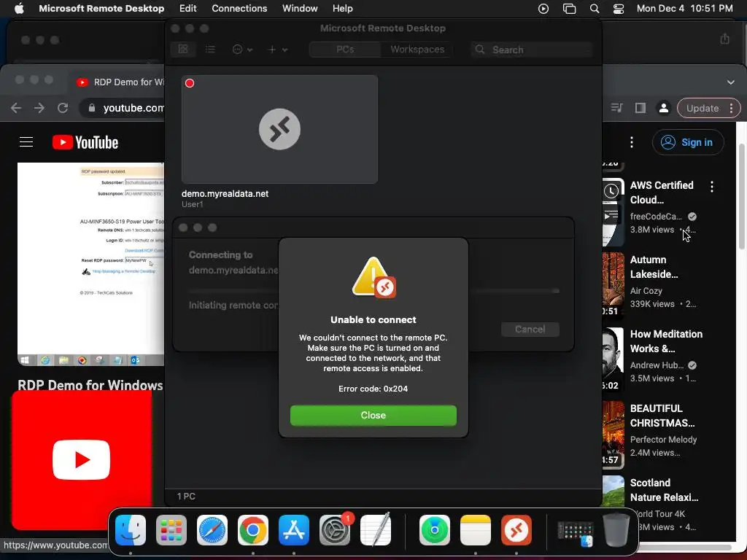Select grid view in Remote Desktop toolbar
The width and height of the screenshot is (747, 560).
pyautogui.click(x=183, y=49)
